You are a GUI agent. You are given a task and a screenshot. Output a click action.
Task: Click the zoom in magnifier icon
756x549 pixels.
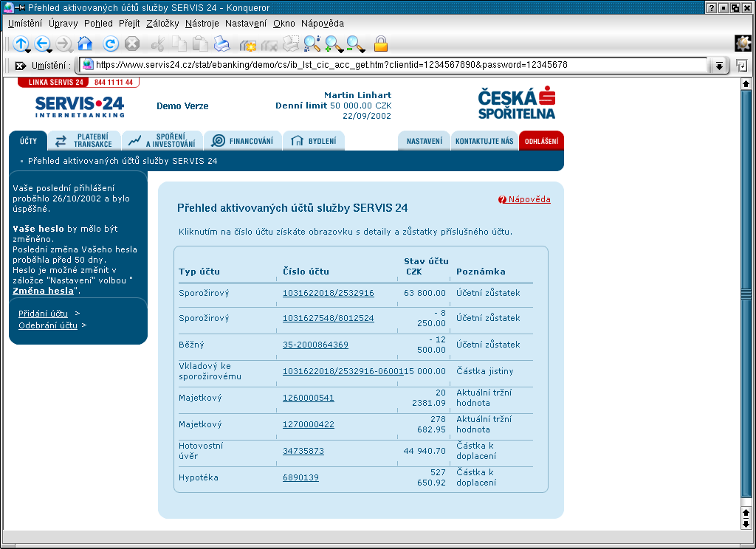click(334, 44)
